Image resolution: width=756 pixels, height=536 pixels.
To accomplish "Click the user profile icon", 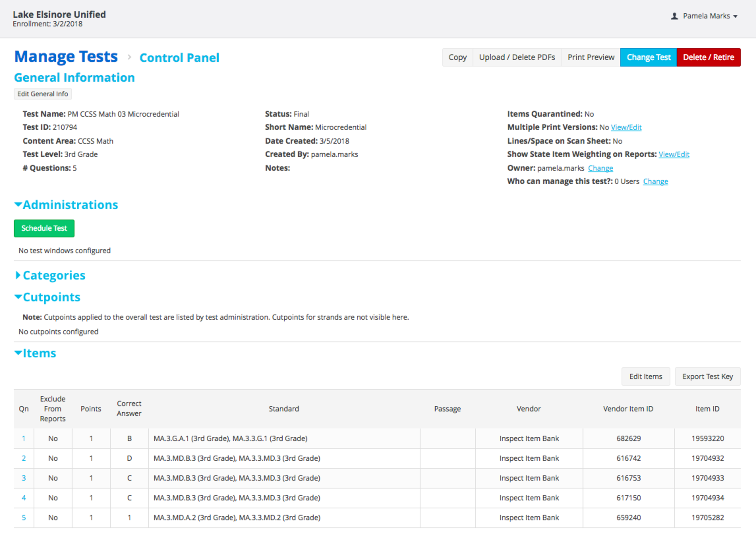I will click(x=674, y=16).
